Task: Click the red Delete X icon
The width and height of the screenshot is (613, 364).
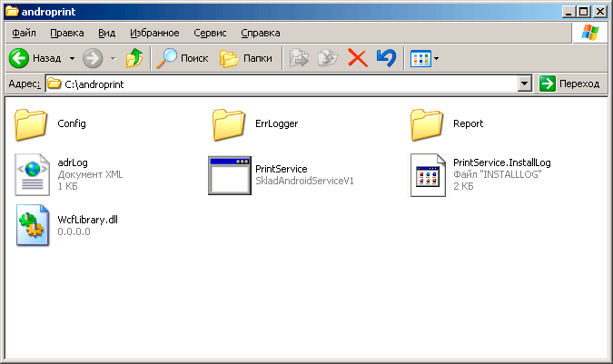Action: tap(358, 58)
